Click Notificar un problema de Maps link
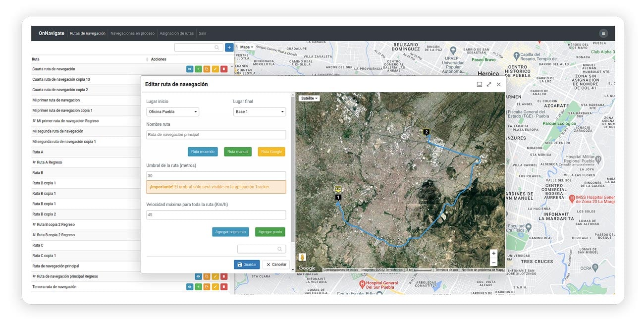This screenshot has height=319, width=644. pyautogui.click(x=483, y=270)
